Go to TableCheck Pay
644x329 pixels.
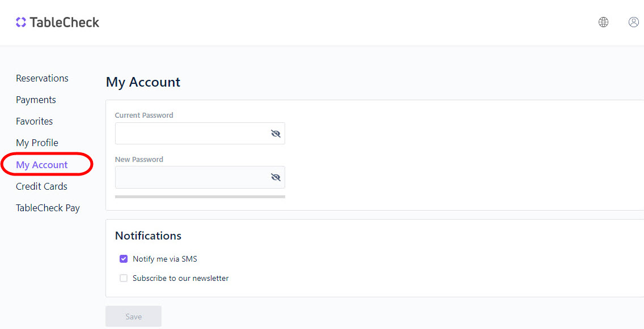48,208
